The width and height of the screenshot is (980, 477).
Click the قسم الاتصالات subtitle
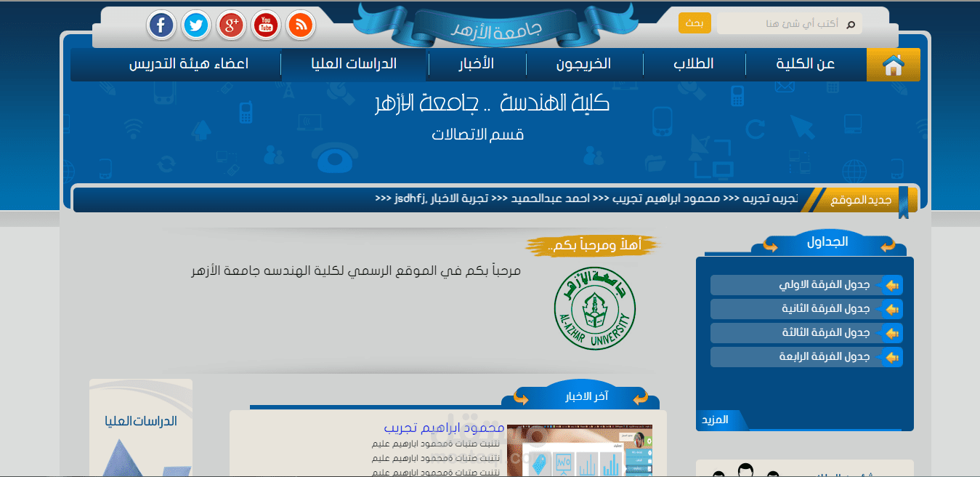[478, 135]
